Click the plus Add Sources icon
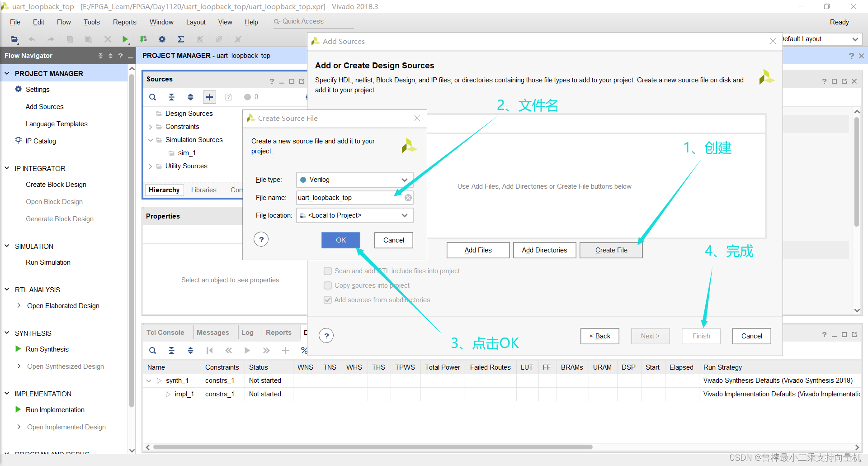The height and width of the screenshot is (466, 868). tap(209, 97)
